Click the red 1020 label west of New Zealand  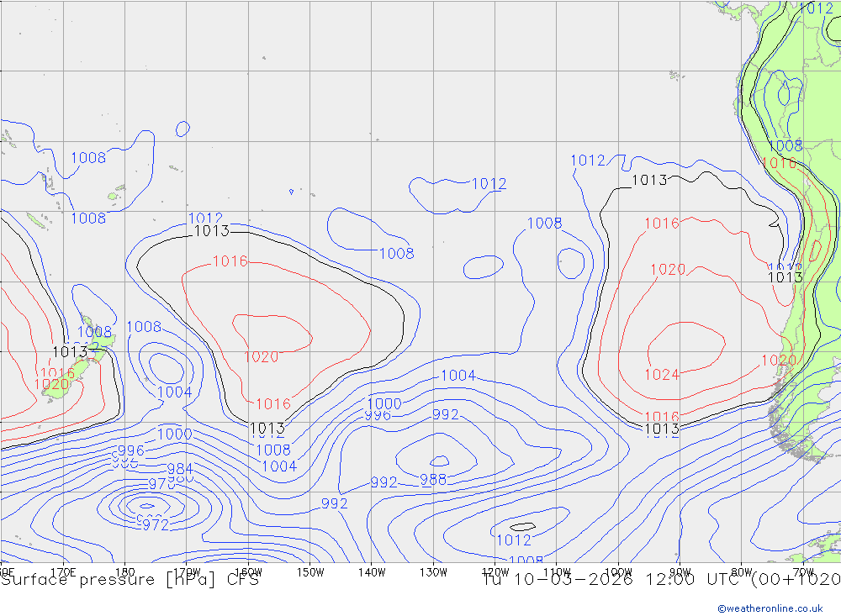pyautogui.click(x=51, y=384)
